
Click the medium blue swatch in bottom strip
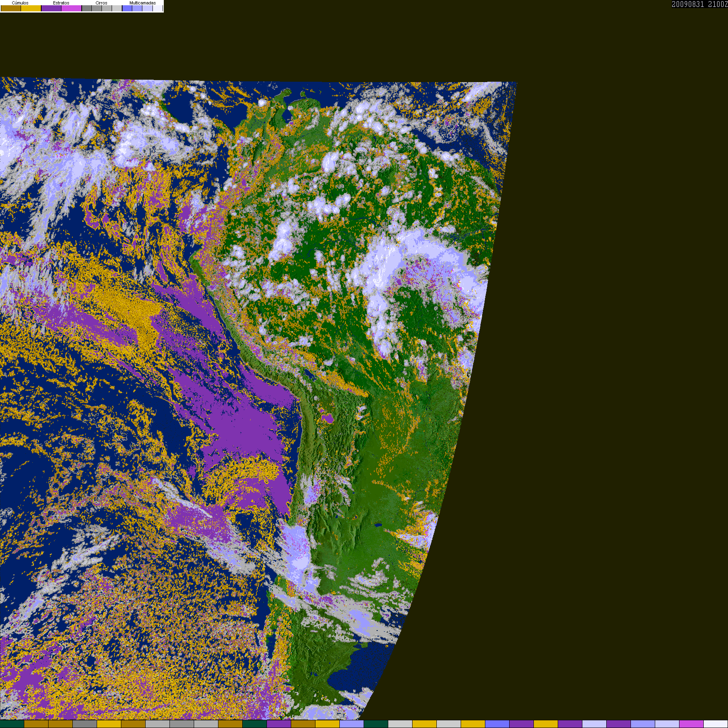(497, 724)
